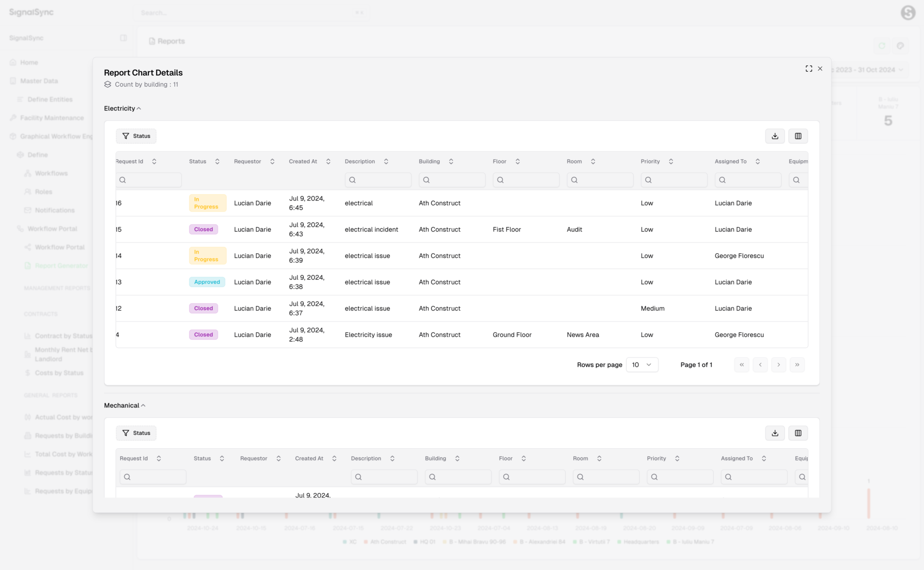The image size is (924, 570).
Task: Toggle sorting on the Created At column
Action: [328, 161]
